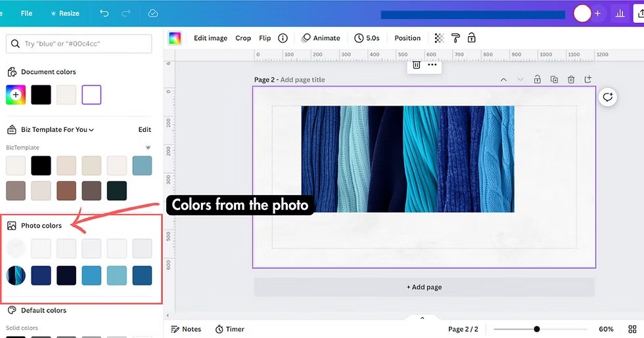The image size is (644, 338).
Task: Pick the terracotta brown BizTemplate swatch
Action: pos(66,191)
